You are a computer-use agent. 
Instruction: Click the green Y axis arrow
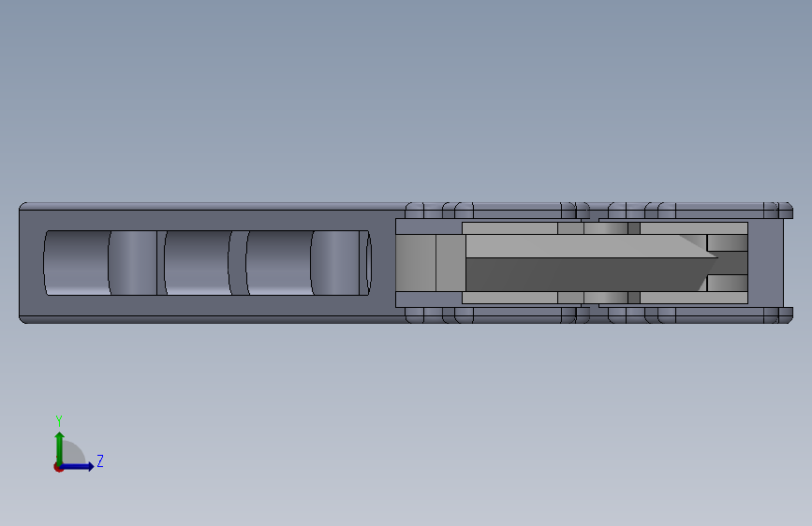click(x=60, y=448)
